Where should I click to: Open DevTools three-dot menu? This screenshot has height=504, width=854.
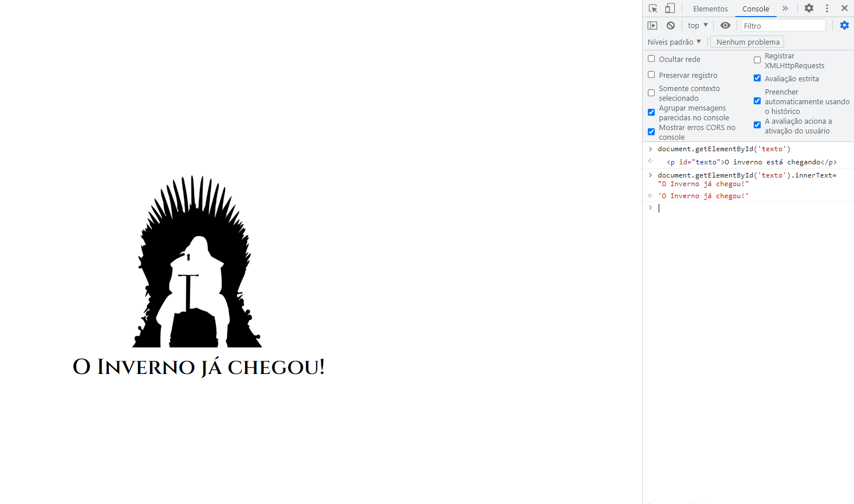(827, 9)
